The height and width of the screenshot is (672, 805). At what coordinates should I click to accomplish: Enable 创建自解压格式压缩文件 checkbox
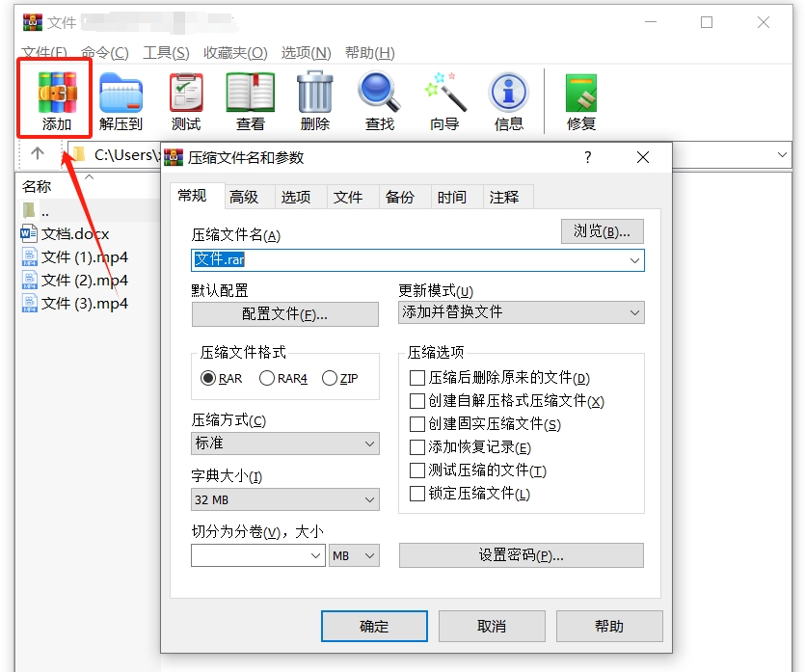pos(417,401)
